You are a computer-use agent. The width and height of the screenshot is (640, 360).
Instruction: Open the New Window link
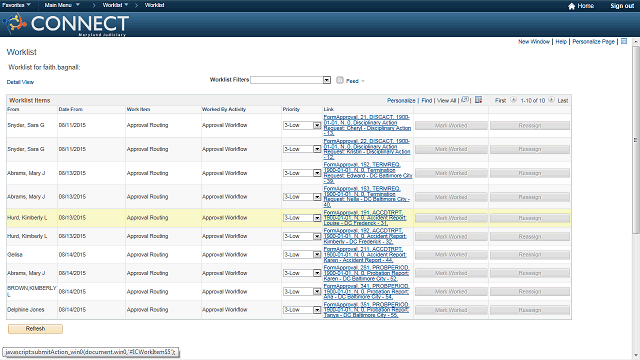pyautogui.click(x=534, y=42)
